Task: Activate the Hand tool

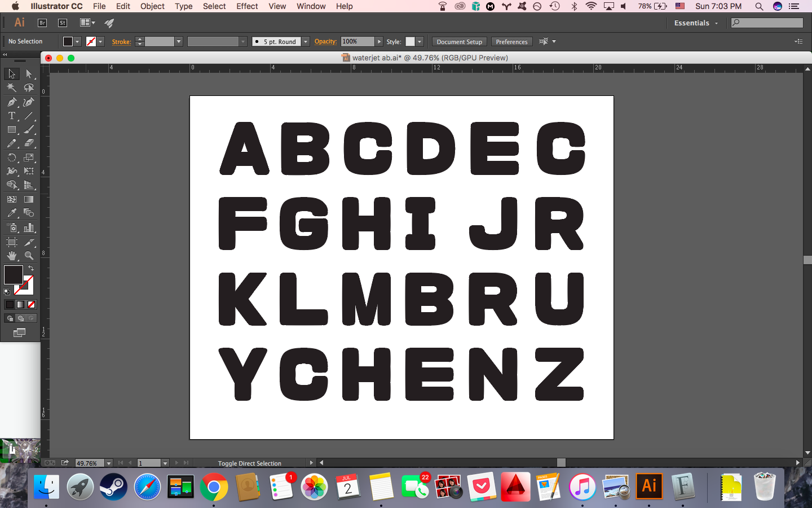Action: [x=12, y=256]
